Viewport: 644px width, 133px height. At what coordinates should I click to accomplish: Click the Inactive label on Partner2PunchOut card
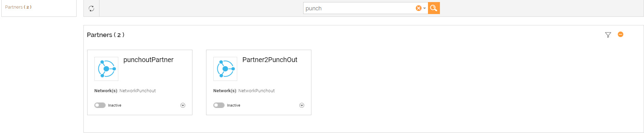[x=233, y=105]
